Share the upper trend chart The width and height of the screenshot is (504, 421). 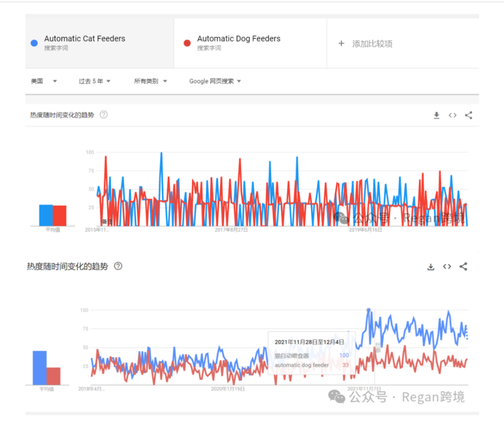click(x=468, y=115)
